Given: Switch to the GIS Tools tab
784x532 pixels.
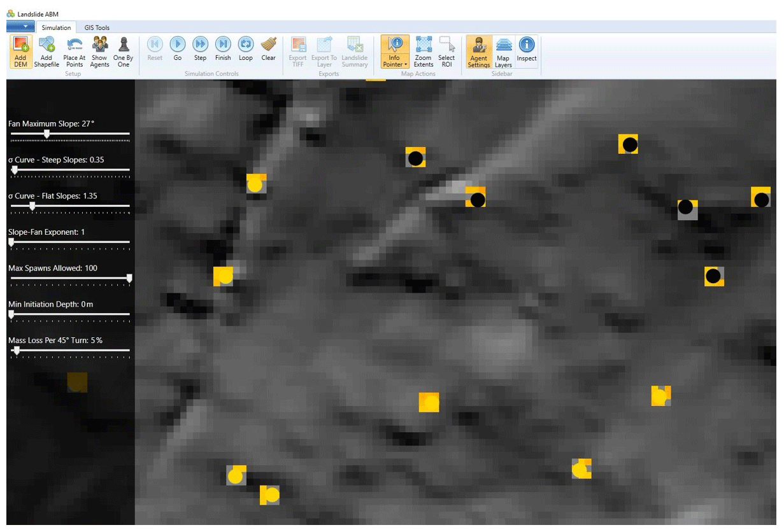Looking at the screenshot, I should tap(97, 28).
